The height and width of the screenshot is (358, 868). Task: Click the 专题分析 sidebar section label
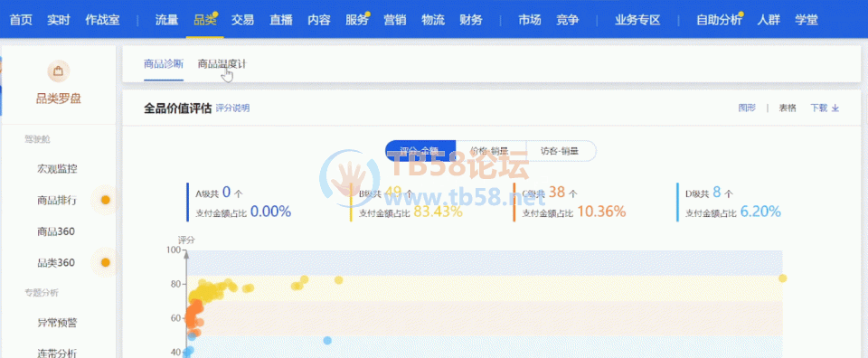(41, 292)
